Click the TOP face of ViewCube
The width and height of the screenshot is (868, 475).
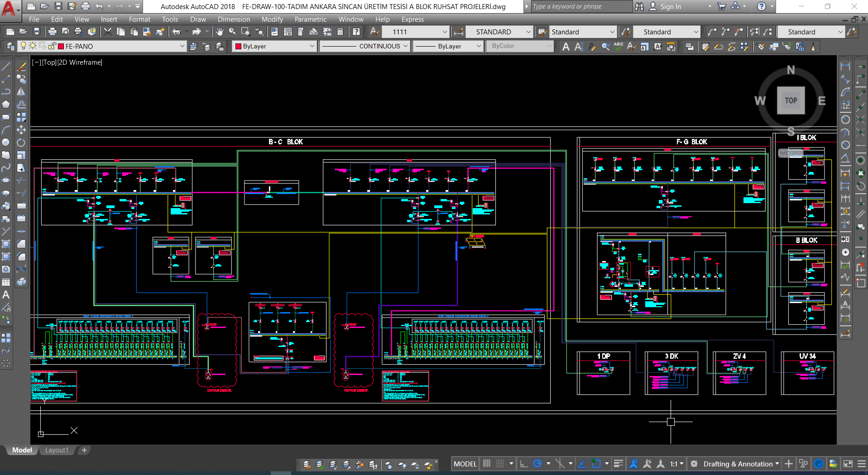tap(791, 100)
